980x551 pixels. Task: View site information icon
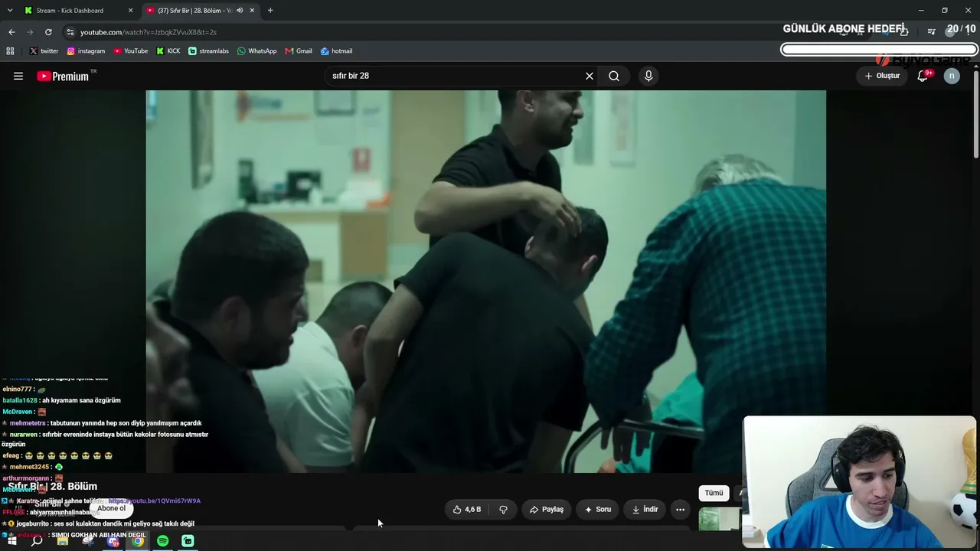(x=70, y=32)
